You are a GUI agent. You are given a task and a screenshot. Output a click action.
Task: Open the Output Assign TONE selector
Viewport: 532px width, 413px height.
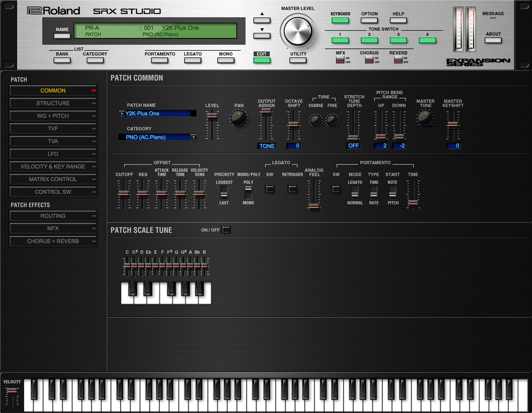click(267, 146)
